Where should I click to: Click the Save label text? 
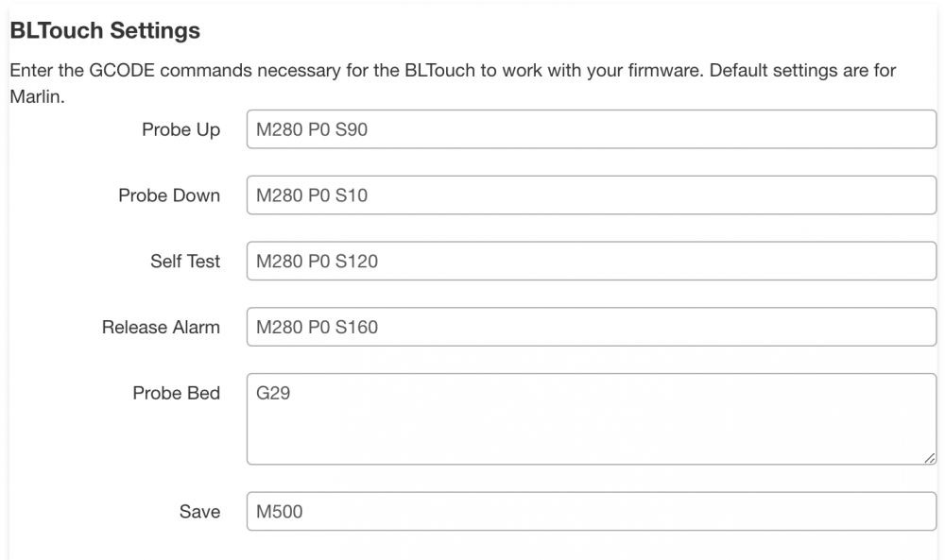point(199,512)
